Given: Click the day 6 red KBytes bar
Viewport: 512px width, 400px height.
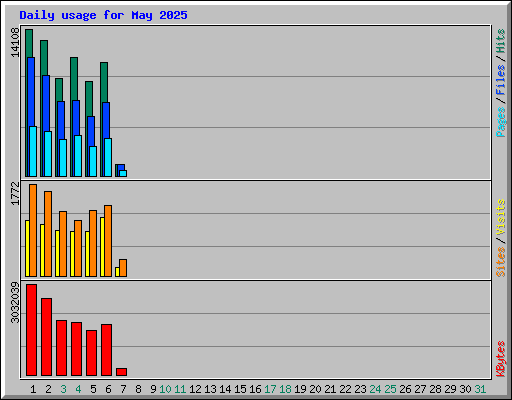Looking at the screenshot, I should (x=106, y=350).
